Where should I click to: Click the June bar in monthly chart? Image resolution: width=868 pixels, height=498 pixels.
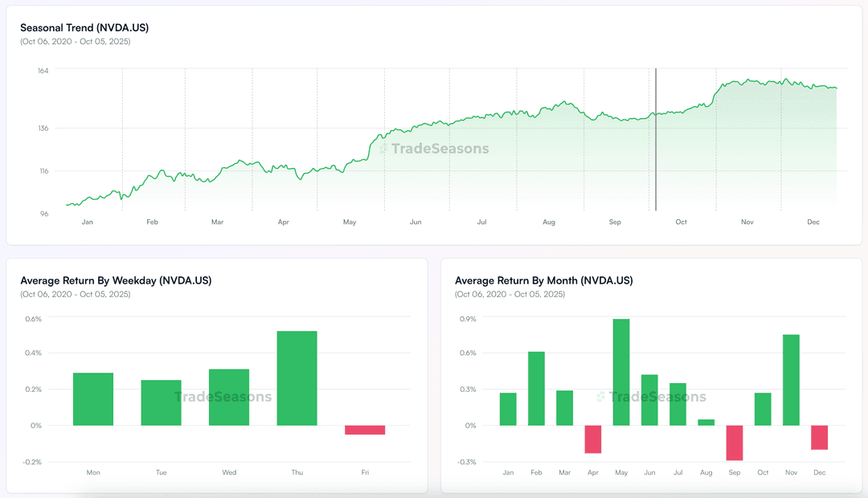point(649,400)
